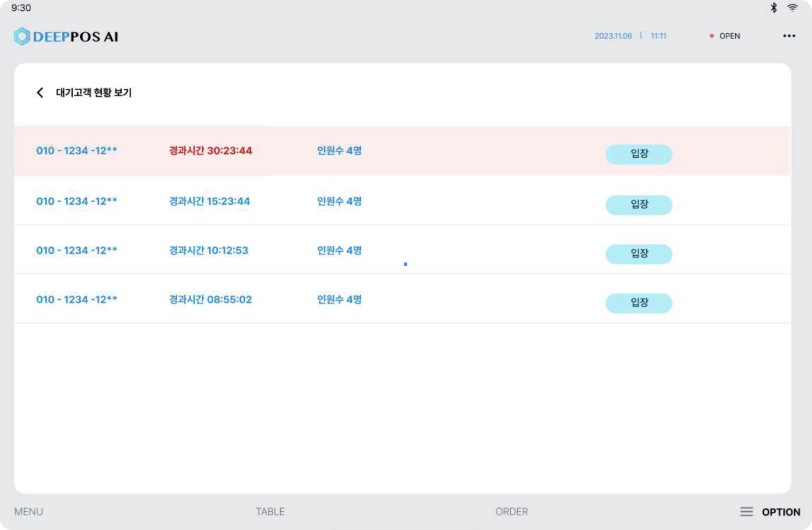The width and height of the screenshot is (812, 530).
Task: Switch to the TABLE tab
Action: (270, 511)
